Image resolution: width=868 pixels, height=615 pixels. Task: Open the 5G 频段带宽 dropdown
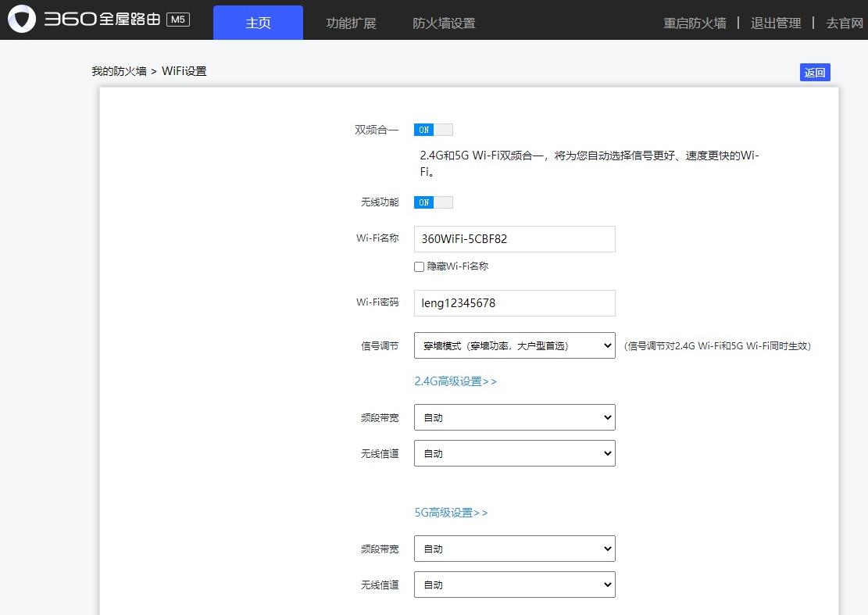(x=514, y=548)
